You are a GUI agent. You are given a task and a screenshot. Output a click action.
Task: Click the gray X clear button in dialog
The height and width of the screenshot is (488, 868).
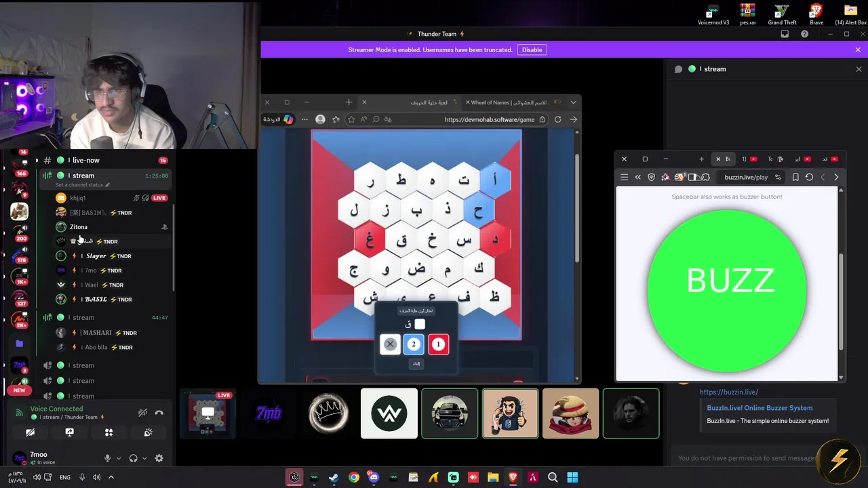(390, 344)
